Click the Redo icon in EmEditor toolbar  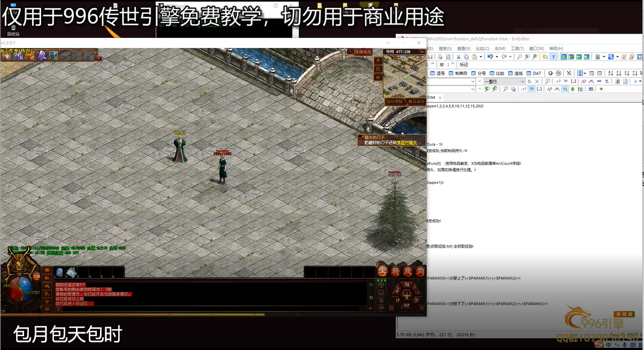(504, 57)
